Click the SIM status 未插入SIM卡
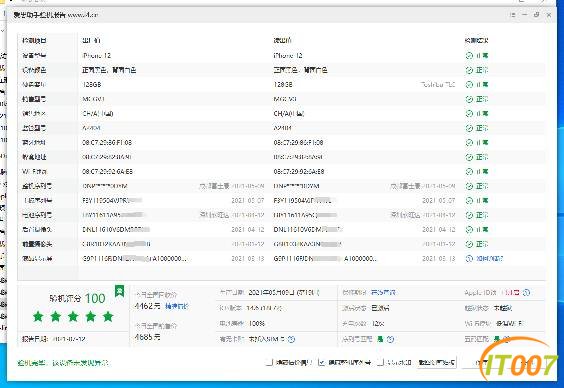564x388 pixels. 268,339
